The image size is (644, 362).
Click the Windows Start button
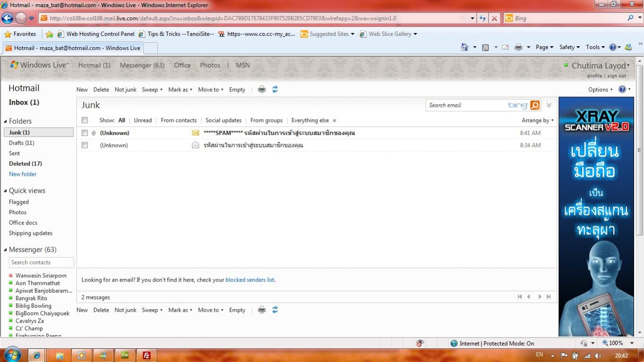tap(12, 354)
